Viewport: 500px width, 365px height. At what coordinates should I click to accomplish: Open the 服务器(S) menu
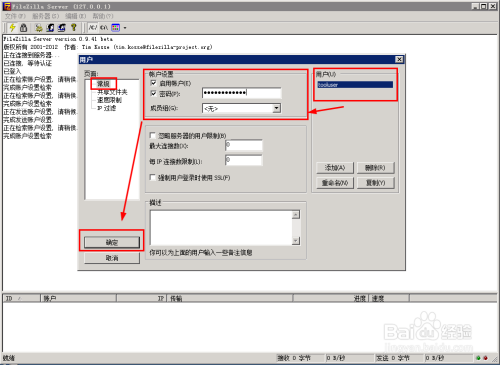pyautogui.click(x=45, y=16)
